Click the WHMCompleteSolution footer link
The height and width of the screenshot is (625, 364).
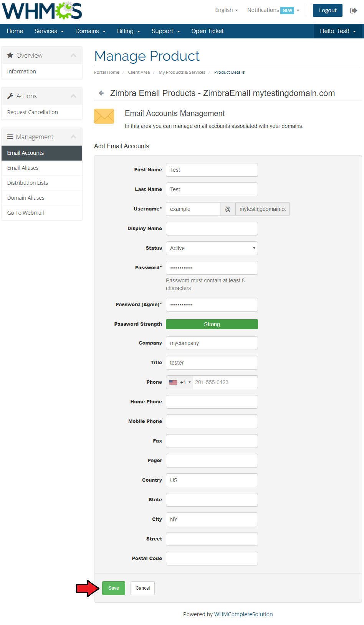(243, 614)
